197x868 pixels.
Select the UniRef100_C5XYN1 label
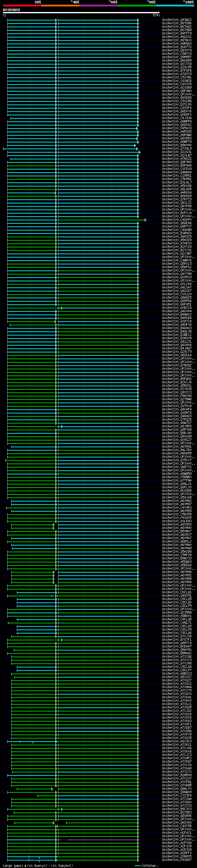[177, 78]
